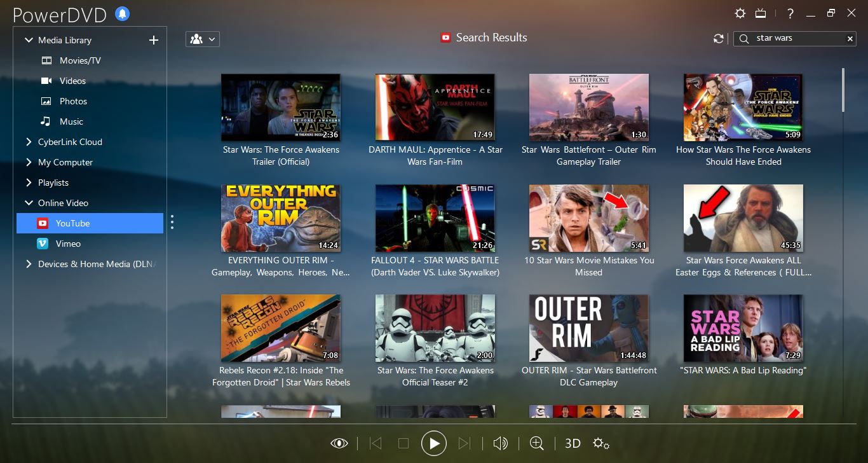868x463 pixels.
Task: Select Vimeo under Online Video
Action: coord(68,244)
